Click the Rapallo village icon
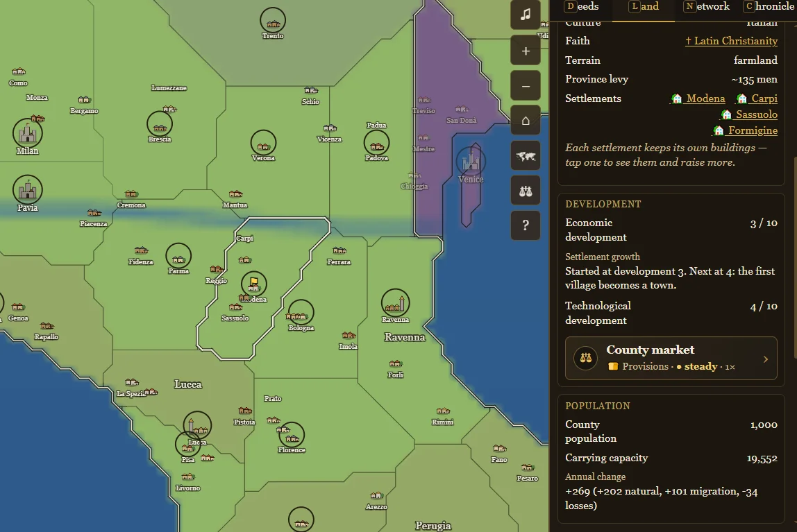 (47, 325)
